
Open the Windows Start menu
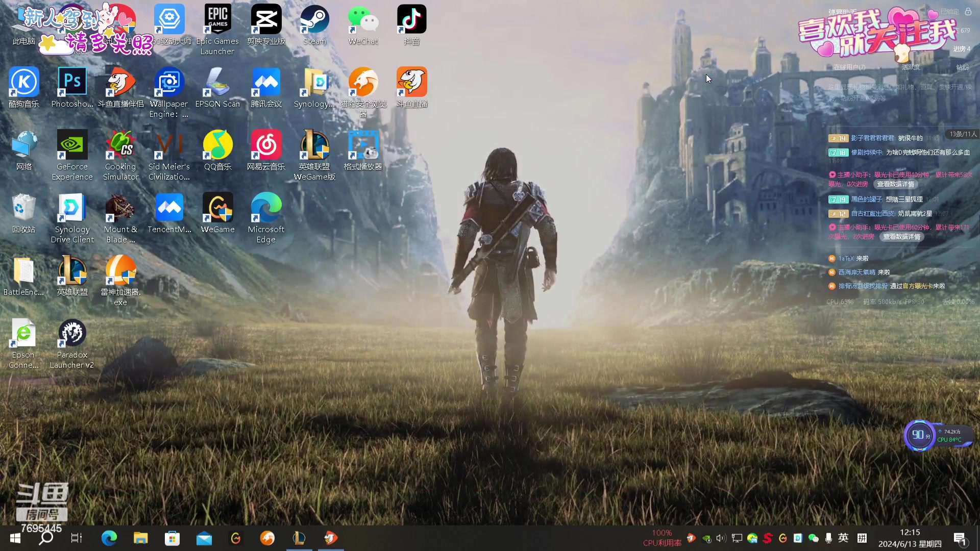pos(15,538)
